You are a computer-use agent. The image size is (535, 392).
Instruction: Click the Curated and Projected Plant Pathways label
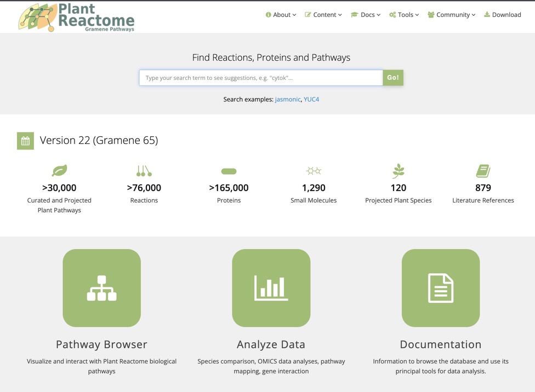(59, 205)
